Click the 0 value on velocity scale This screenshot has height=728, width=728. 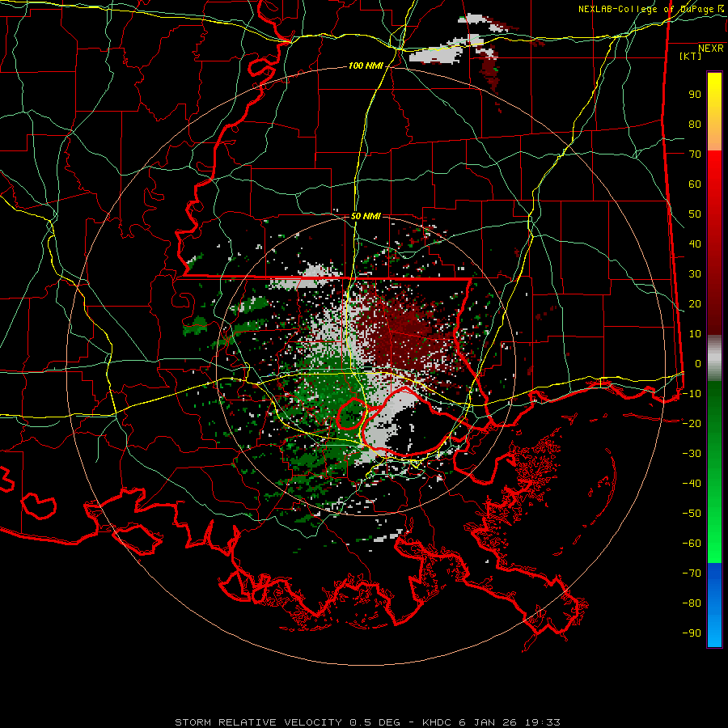tap(698, 364)
